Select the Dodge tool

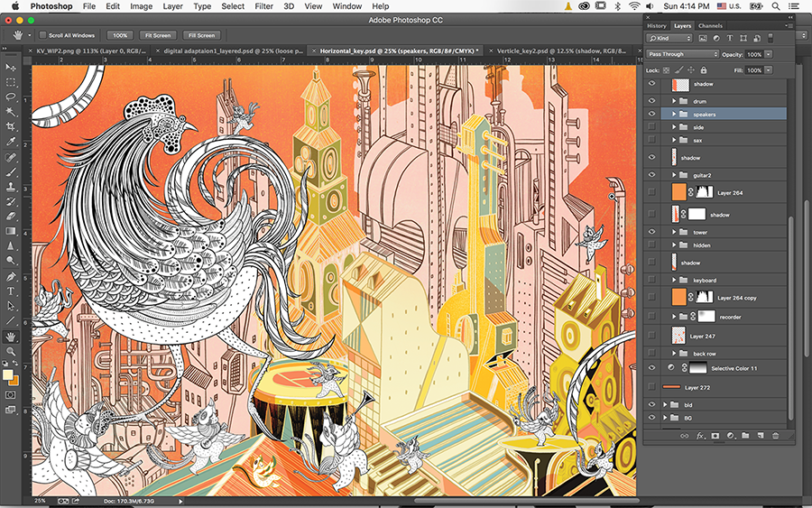click(x=10, y=261)
